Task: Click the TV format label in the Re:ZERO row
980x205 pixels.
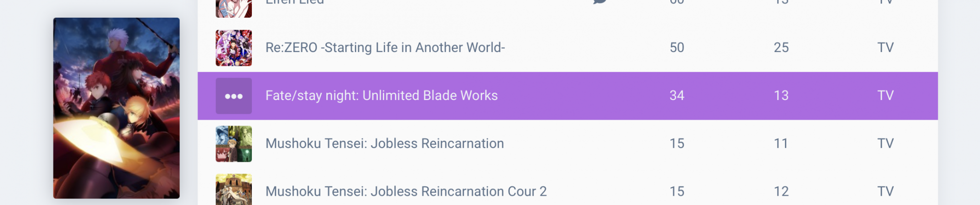Action: tap(885, 48)
